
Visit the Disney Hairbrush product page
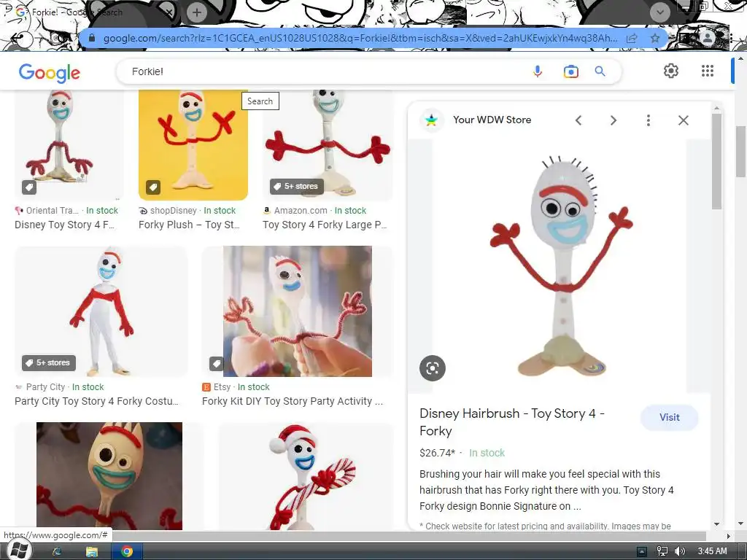[670, 417]
